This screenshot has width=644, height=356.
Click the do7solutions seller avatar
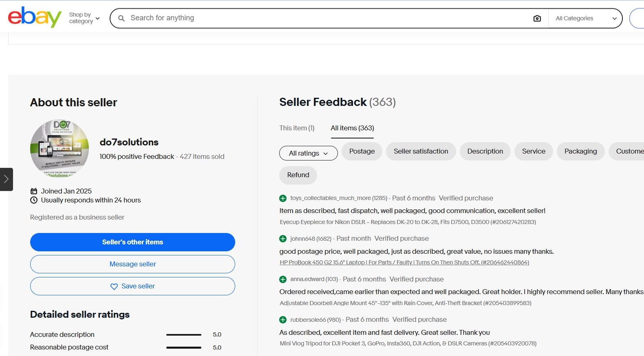point(60,149)
